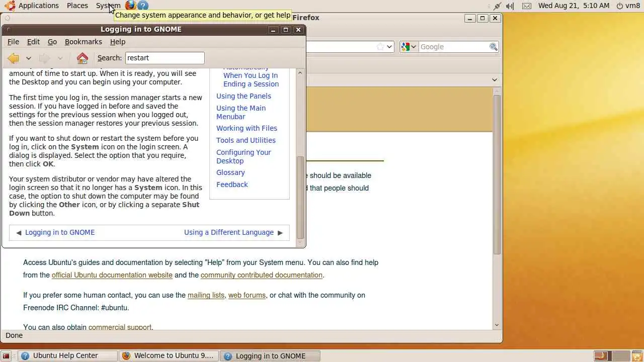Click the Help launcher icon on panel
The height and width of the screenshot is (362, 644).
coord(143,6)
